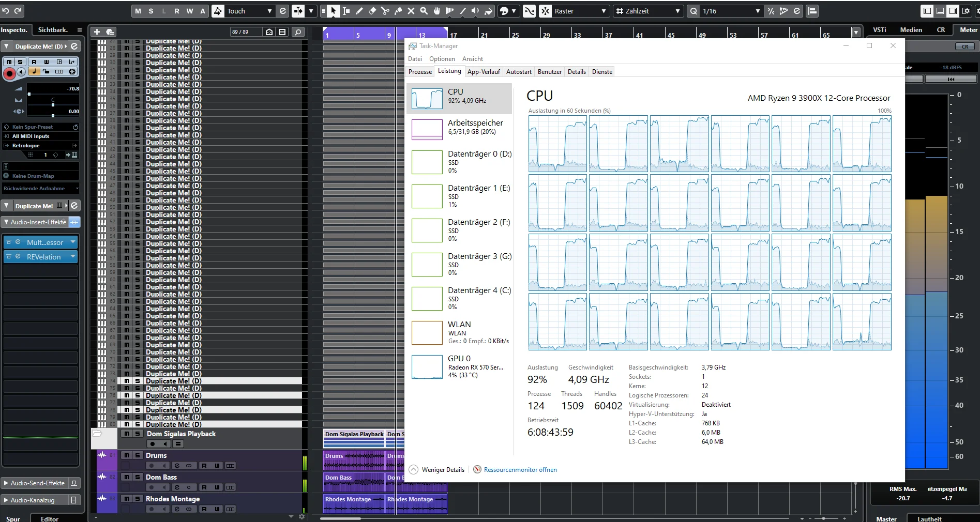Click Edit Instrument 'e' next to Duplicate Me! (D)
The height and width of the screenshot is (522, 980).
point(74,47)
